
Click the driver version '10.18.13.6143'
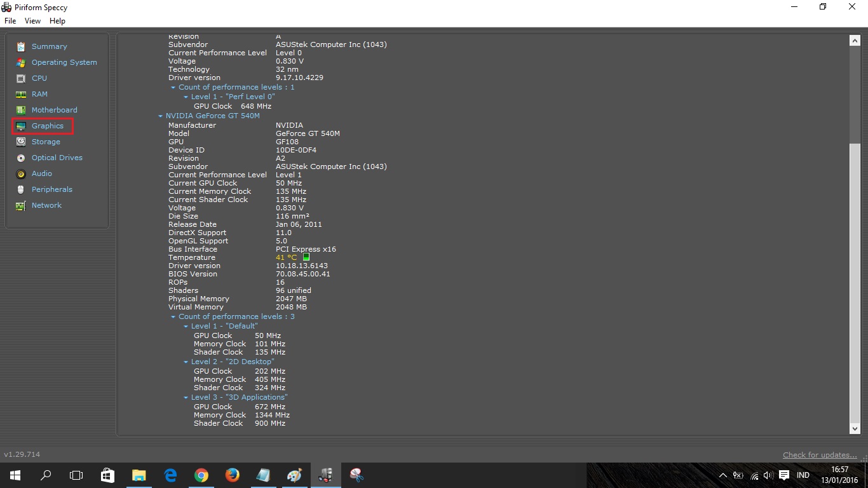(302, 266)
